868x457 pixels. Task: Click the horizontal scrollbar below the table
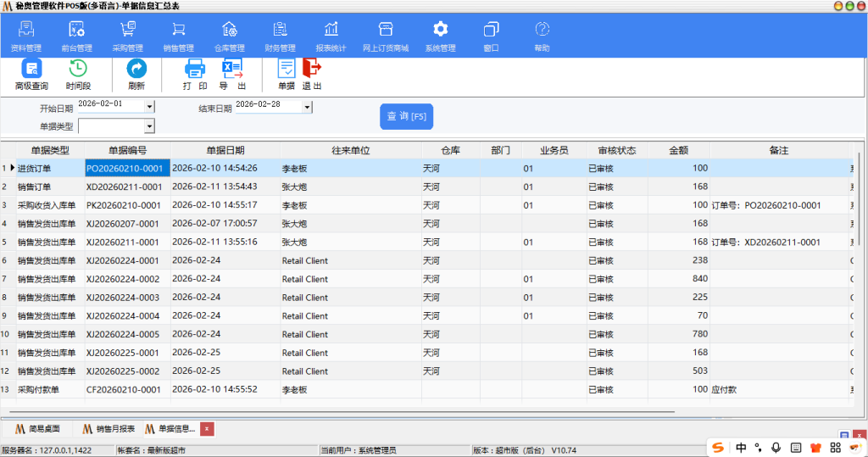click(339, 412)
